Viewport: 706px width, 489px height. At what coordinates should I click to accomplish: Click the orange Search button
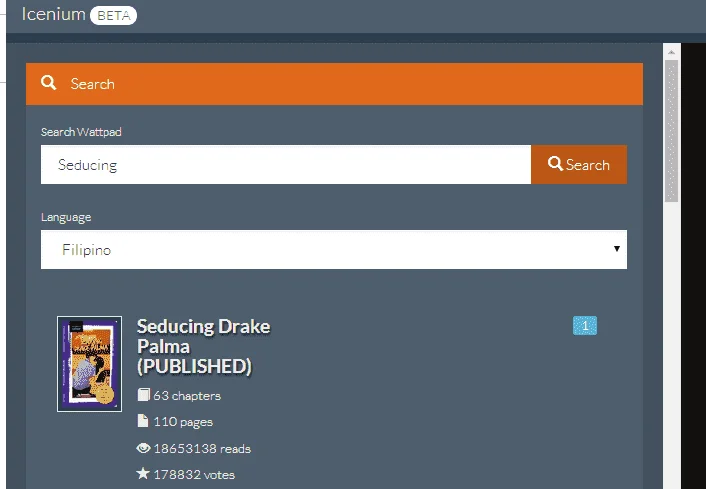coord(579,164)
